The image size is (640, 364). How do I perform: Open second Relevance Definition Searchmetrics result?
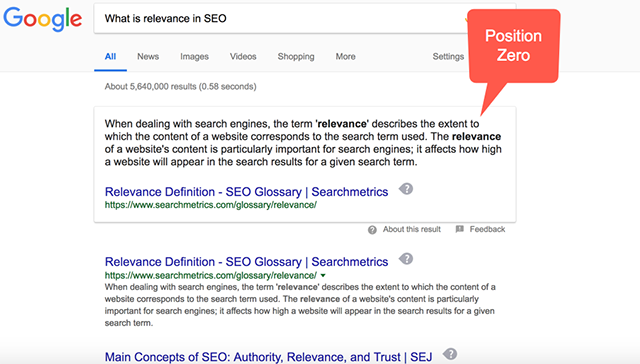pos(246,262)
